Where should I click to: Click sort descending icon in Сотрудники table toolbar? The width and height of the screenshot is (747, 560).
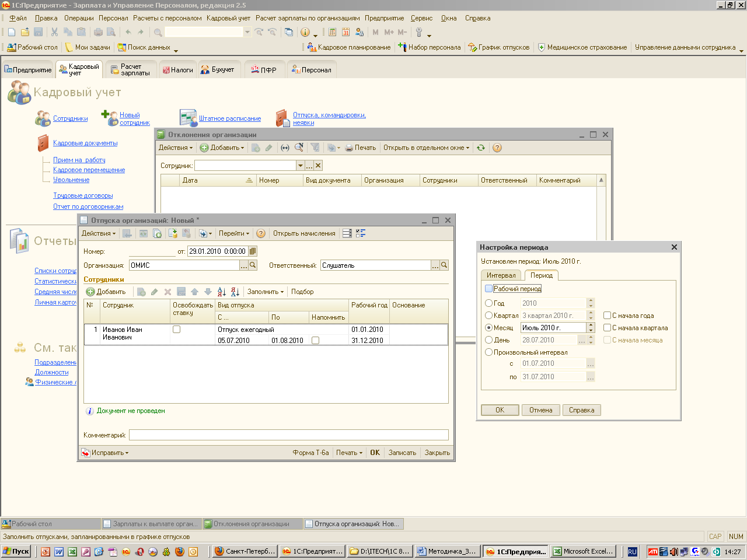(235, 292)
